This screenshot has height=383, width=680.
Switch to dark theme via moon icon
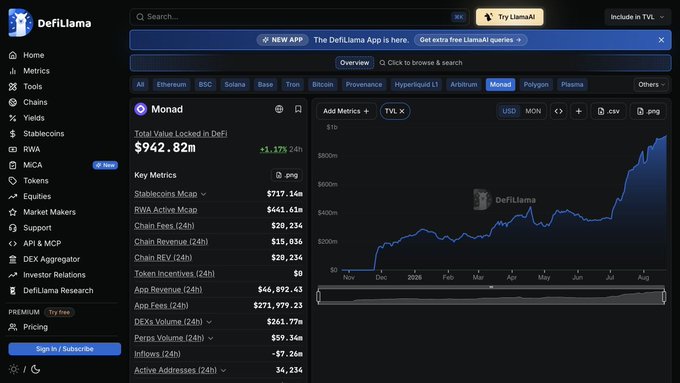(x=36, y=369)
